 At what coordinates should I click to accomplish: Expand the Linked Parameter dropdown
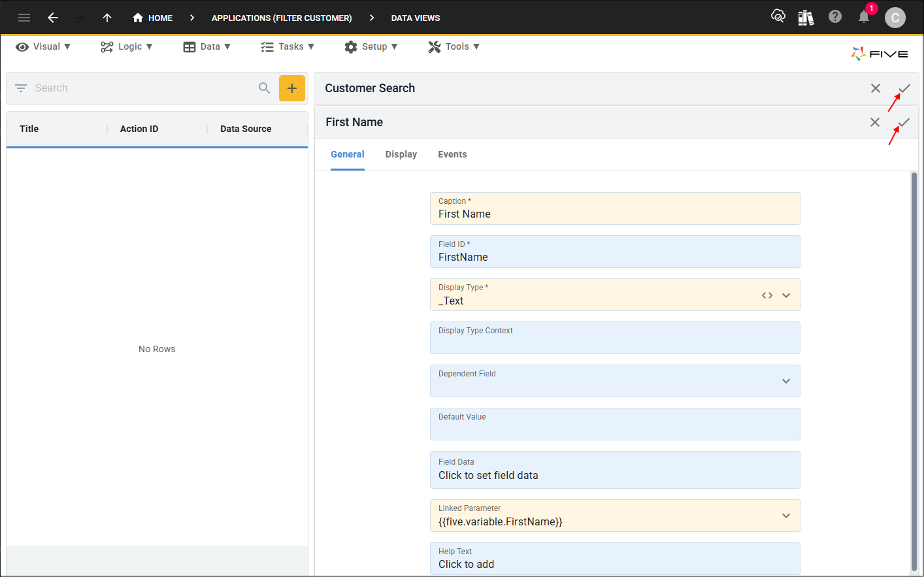(x=786, y=516)
